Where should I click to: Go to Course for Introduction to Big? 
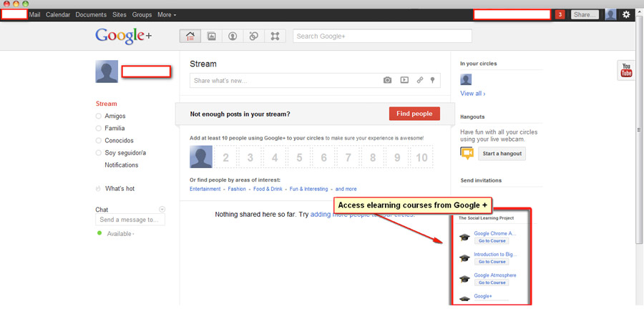pos(492,262)
